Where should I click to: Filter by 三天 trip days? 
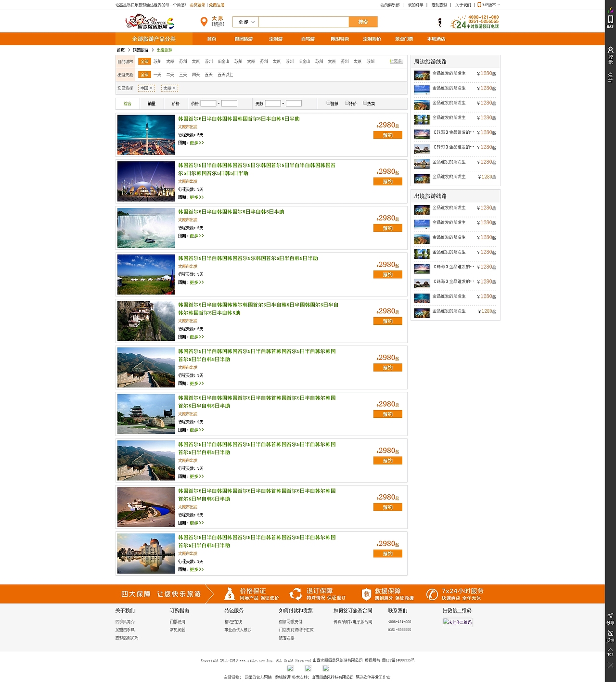coord(183,75)
